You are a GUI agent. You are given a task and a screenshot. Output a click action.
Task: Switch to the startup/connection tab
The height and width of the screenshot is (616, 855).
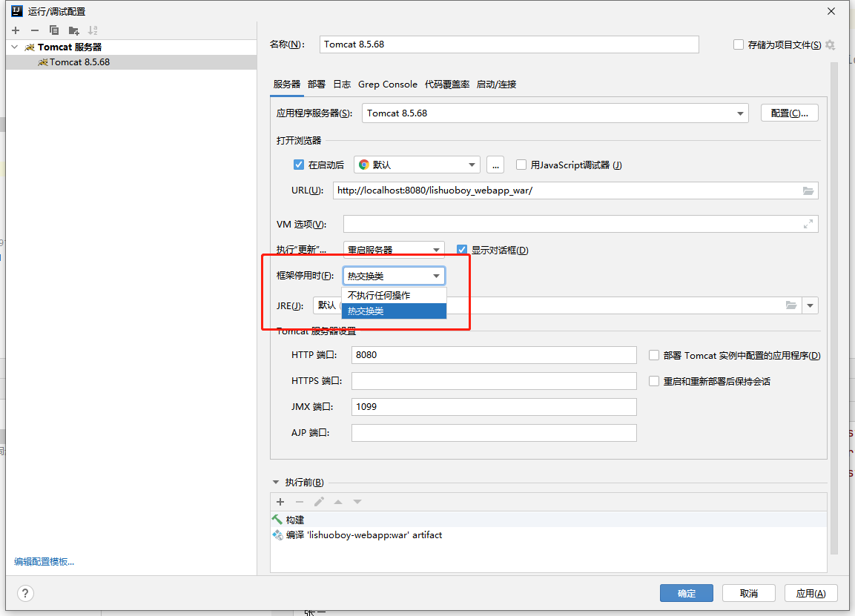pos(496,84)
